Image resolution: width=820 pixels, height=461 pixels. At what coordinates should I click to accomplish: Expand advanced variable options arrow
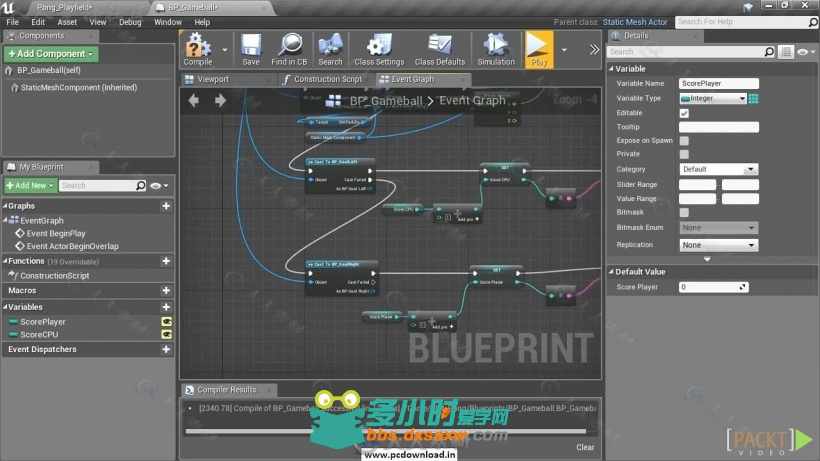[x=707, y=259]
